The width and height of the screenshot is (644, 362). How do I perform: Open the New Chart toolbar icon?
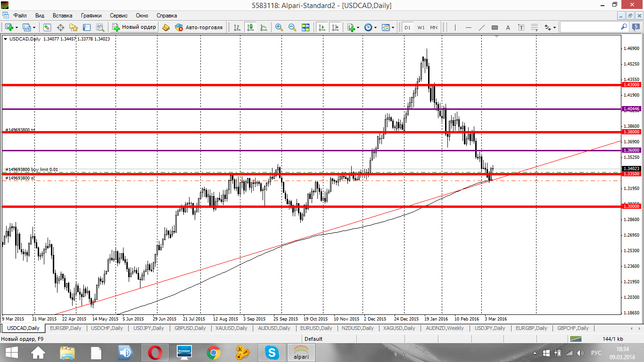click(x=9, y=27)
